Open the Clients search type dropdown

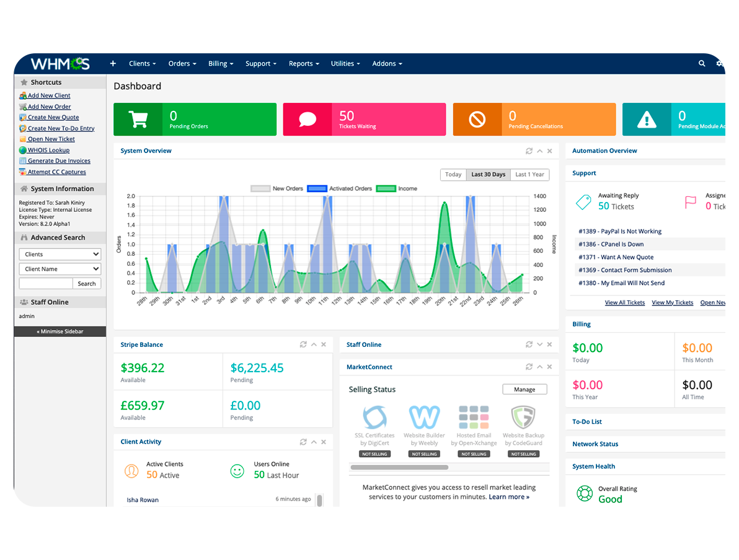(x=60, y=254)
